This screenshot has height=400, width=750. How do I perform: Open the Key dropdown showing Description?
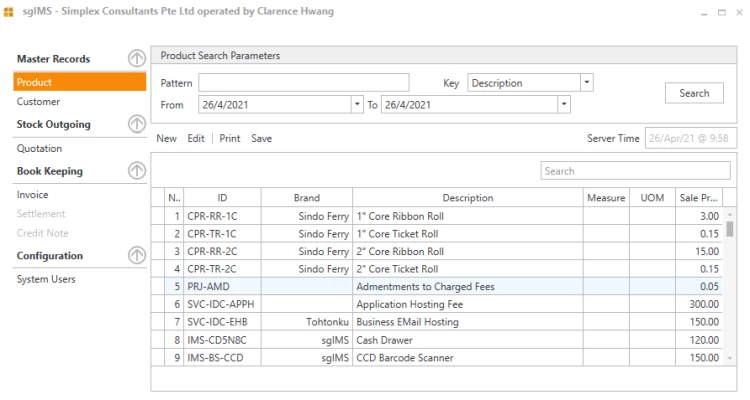[x=587, y=83]
